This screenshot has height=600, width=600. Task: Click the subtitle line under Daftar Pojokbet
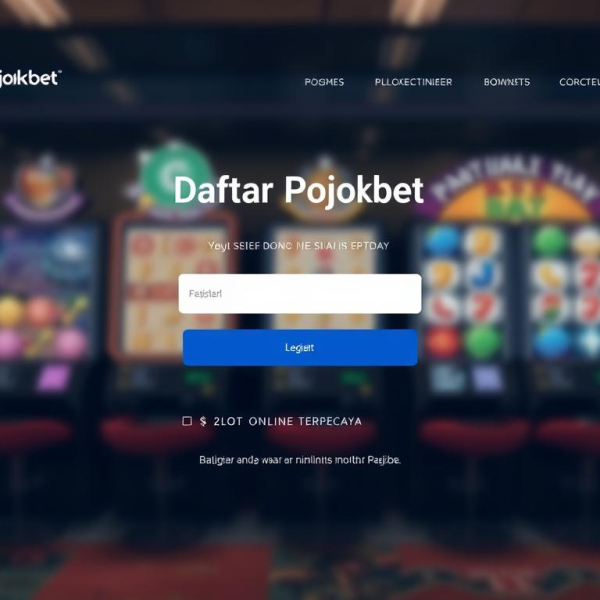coord(299,246)
